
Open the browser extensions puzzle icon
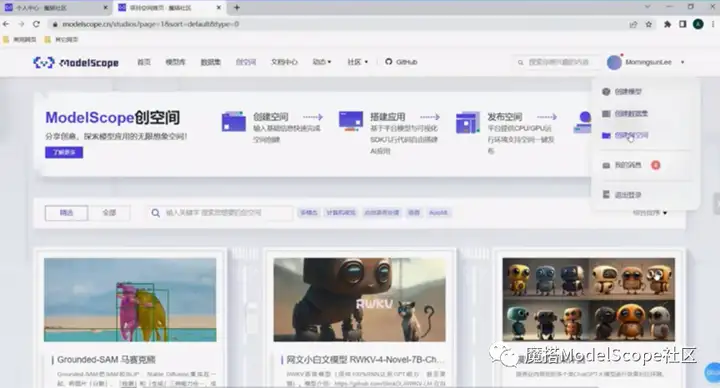[667, 24]
